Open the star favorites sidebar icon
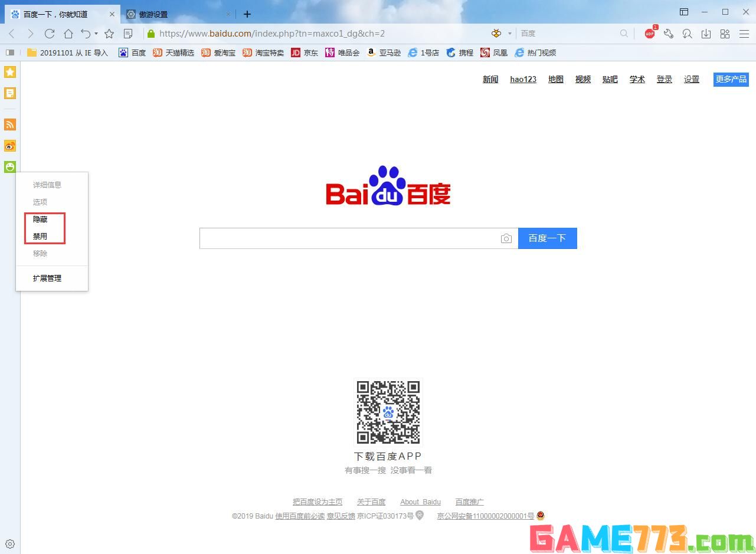Image resolution: width=756 pixels, height=554 pixels. pyautogui.click(x=10, y=72)
